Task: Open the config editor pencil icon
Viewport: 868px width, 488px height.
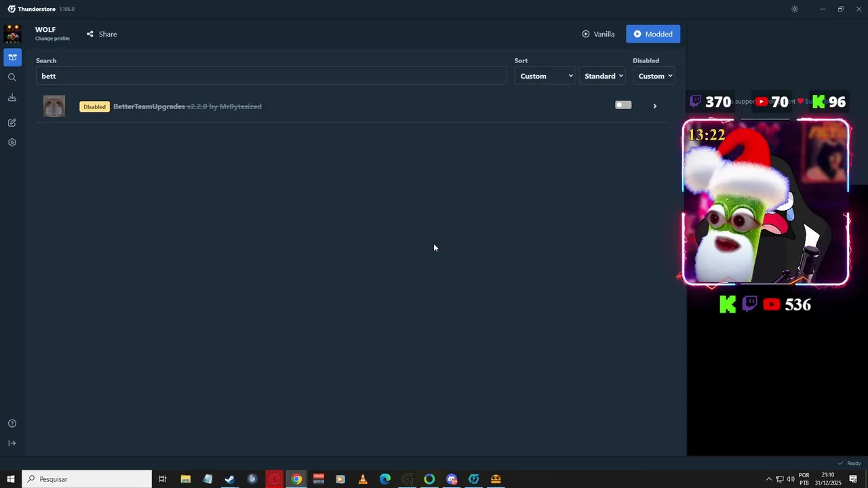Action: pyautogui.click(x=12, y=123)
